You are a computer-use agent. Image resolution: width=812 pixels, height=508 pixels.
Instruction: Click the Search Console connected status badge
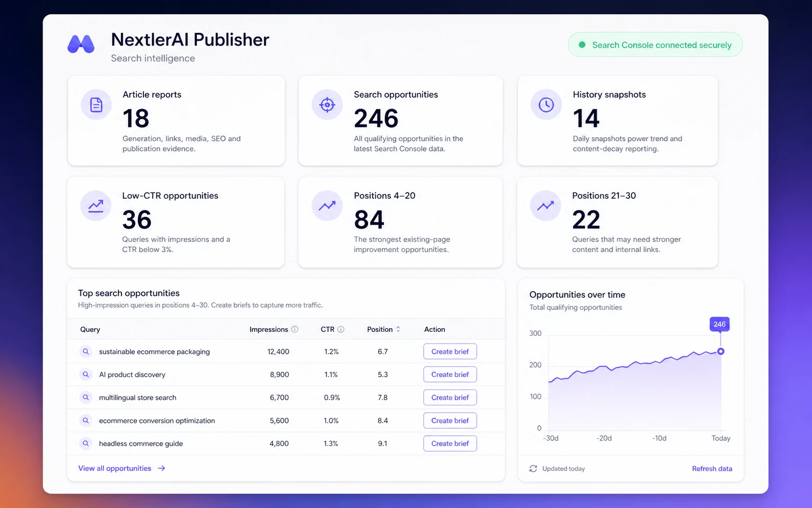(x=655, y=45)
